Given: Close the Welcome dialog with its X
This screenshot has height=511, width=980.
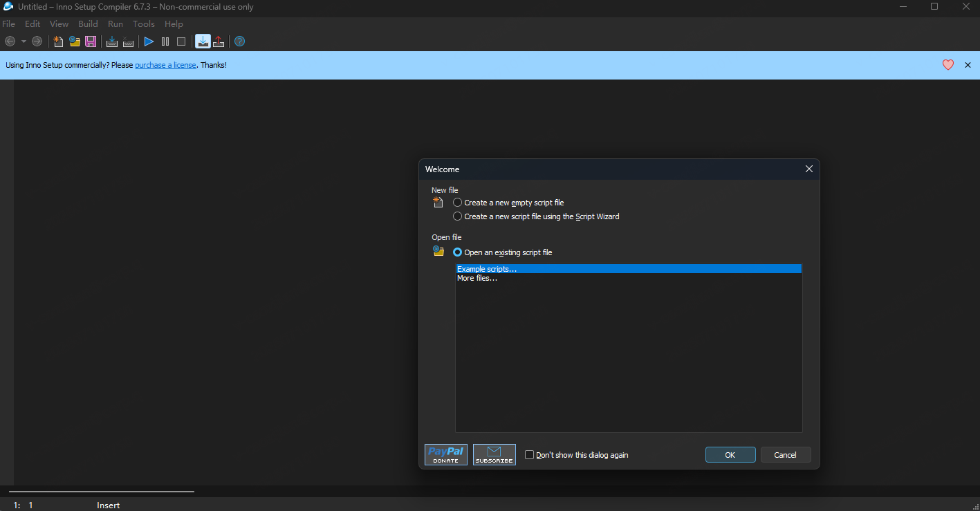Looking at the screenshot, I should click(x=809, y=169).
